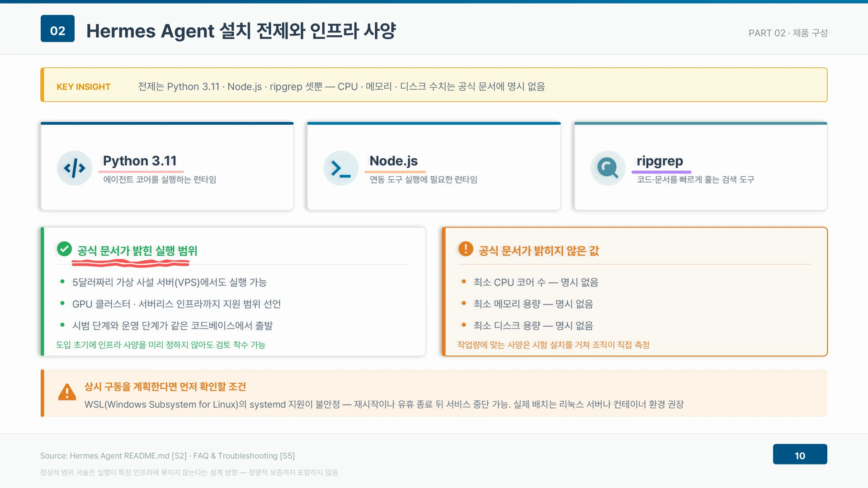The height and width of the screenshot is (488, 868).
Task: Click the orange note '작업량에 맞는 사양은 시험 설치를 거쳐 조직이 직접 측정'
Action: [x=553, y=345]
